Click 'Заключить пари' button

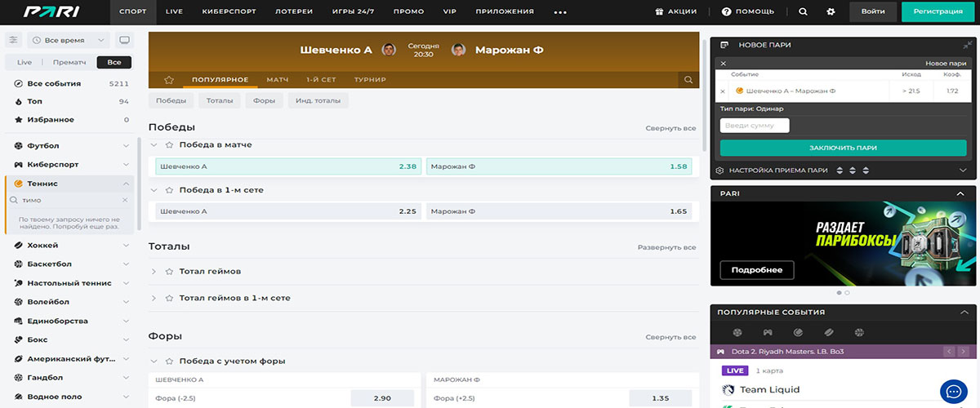pyautogui.click(x=843, y=148)
